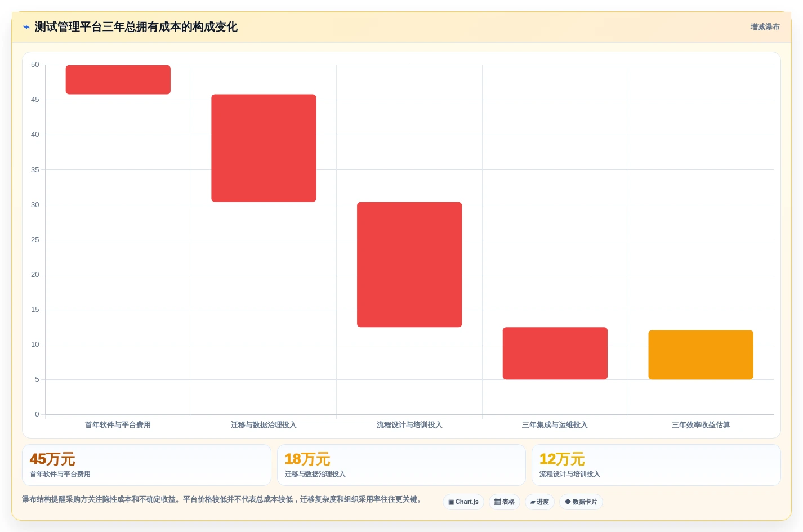This screenshot has height=532, width=803.
Task: Open the 18万元 data card
Action: pyautogui.click(x=401, y=465)
